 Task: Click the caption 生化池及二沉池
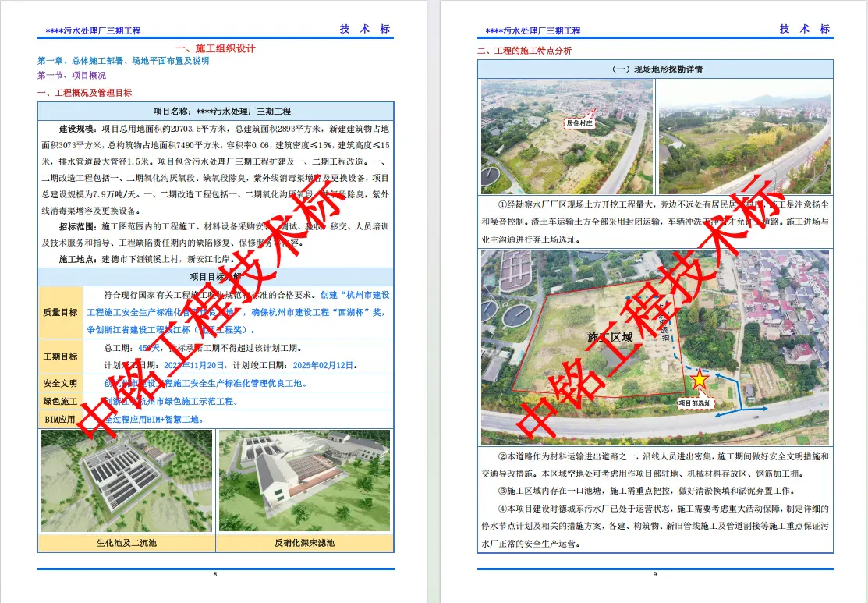pos(127,543)
